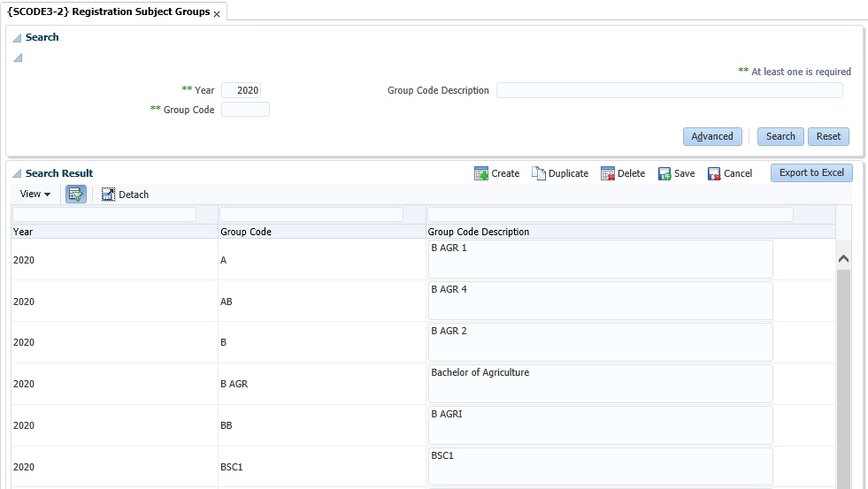Click the Create record icon

[x=481, y=173]
